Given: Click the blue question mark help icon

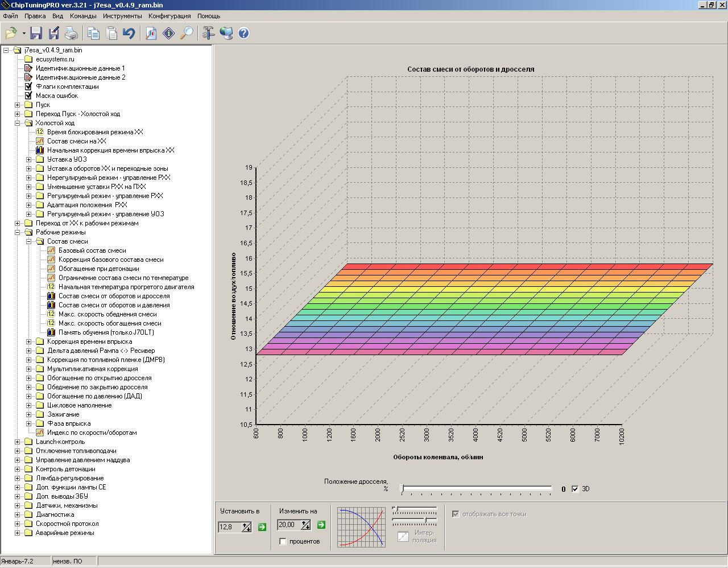Looking at the screenshot, I should [243, 34].
